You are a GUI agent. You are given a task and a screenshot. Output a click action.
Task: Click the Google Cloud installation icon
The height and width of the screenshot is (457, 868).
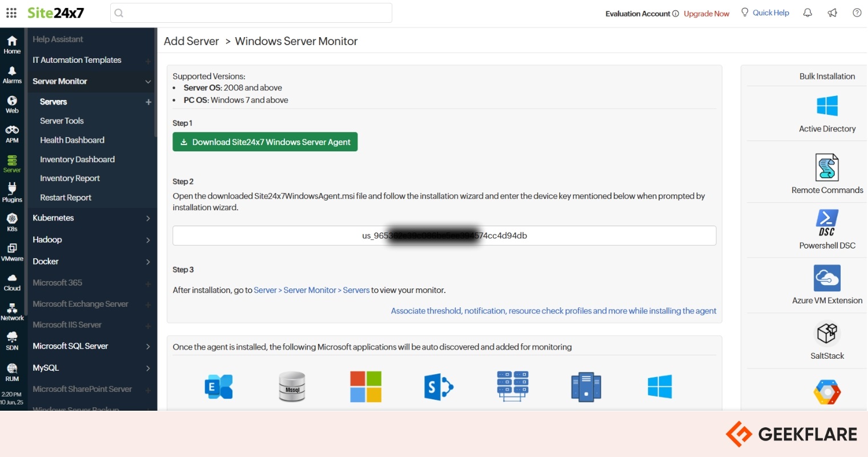coord(827,392)
